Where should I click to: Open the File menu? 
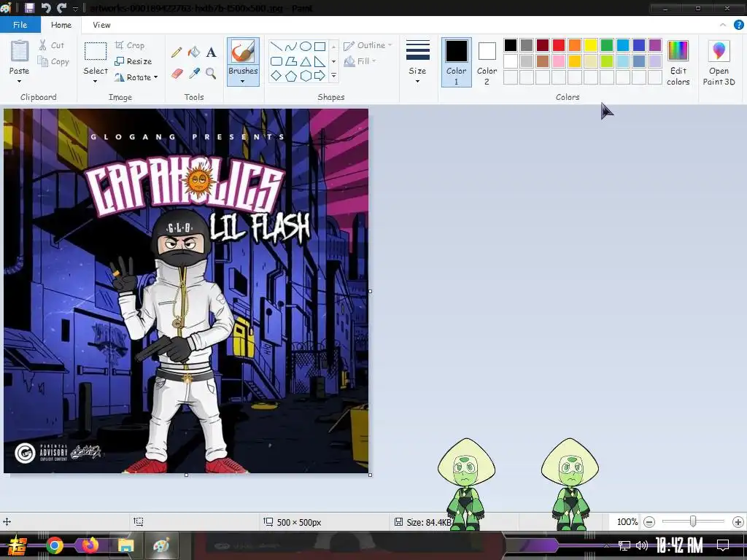point(20,25)
